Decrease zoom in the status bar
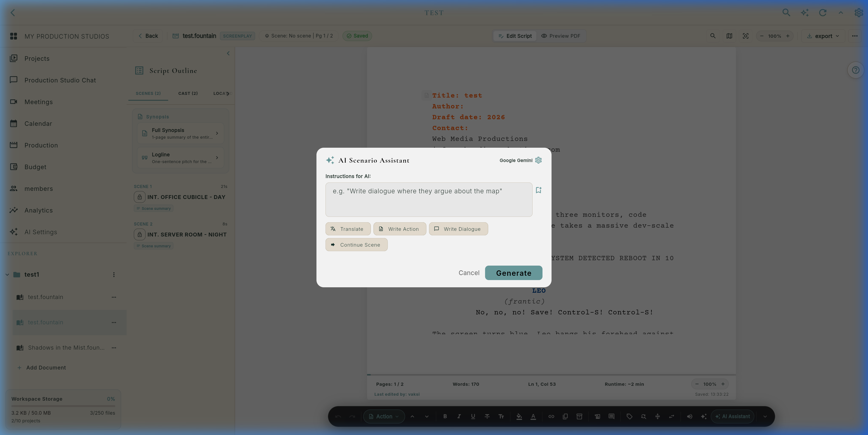Screen dimensions: 868x435 tap(697, 384)
